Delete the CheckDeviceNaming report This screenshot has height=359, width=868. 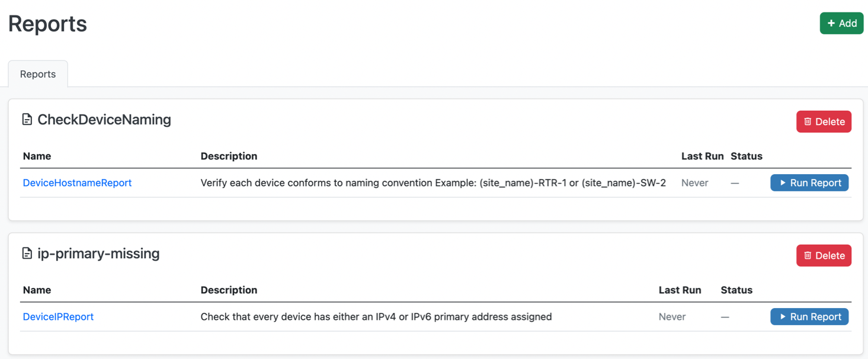824,121
